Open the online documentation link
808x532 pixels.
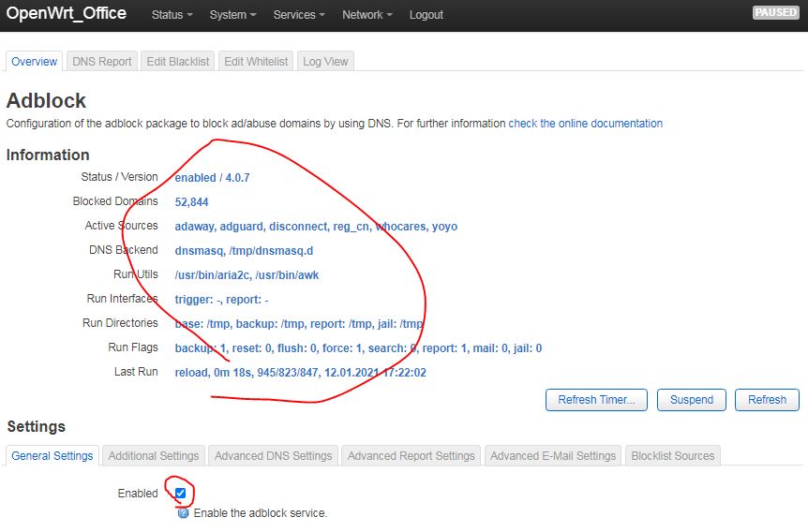(585, 124)
